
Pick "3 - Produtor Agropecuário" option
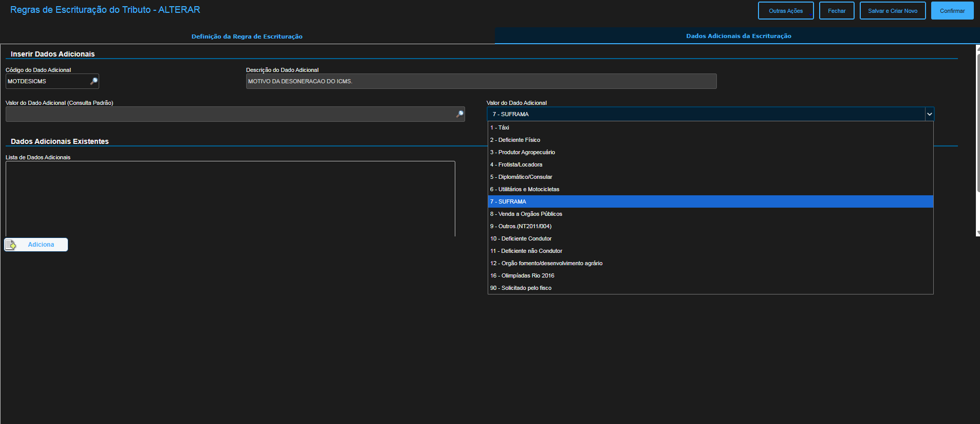coord(522,152)
